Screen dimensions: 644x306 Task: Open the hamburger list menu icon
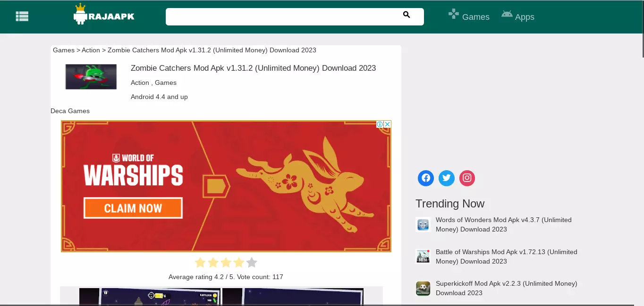(x=22, y=17)
